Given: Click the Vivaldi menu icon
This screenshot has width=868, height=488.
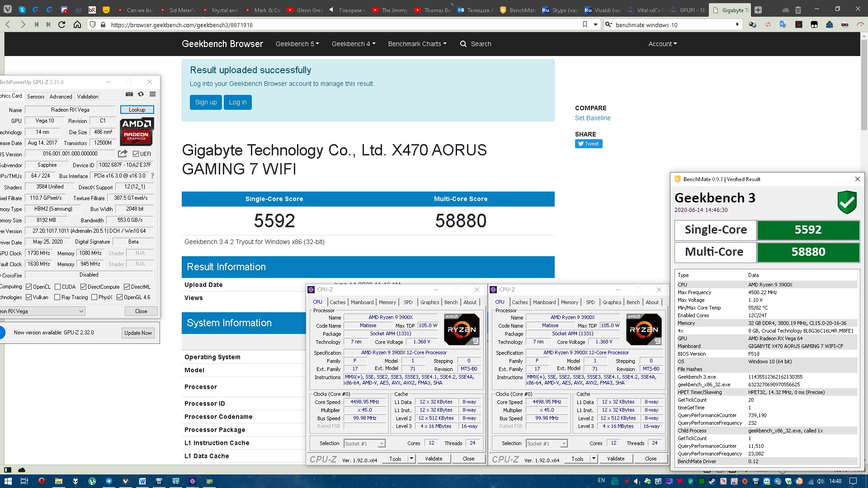Looking at the screenshot, I should pos(8,9).
